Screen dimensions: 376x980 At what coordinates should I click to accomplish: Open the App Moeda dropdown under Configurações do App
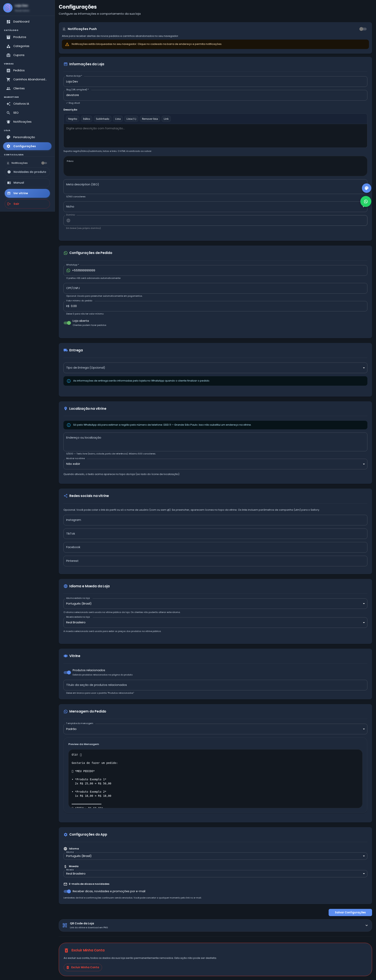coord(215,873)
